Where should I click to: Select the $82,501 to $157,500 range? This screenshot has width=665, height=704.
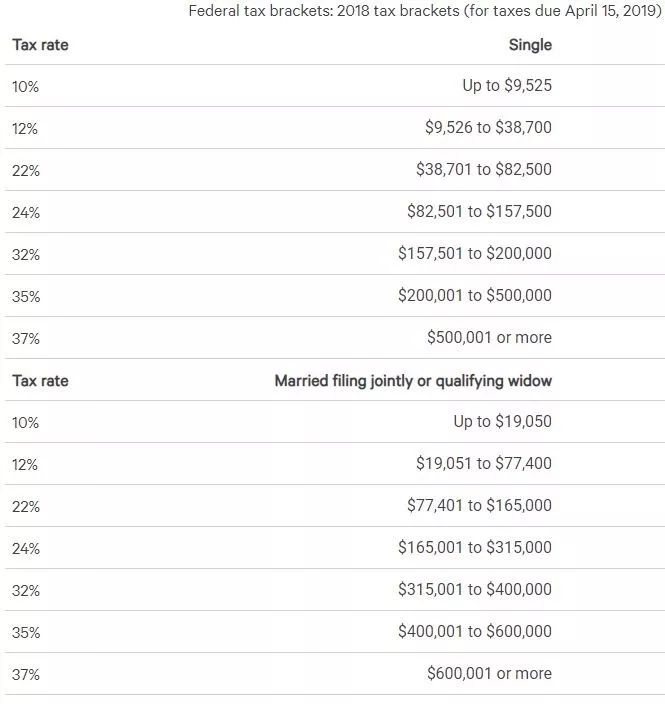pyautogui.click(x=479, y=212)
